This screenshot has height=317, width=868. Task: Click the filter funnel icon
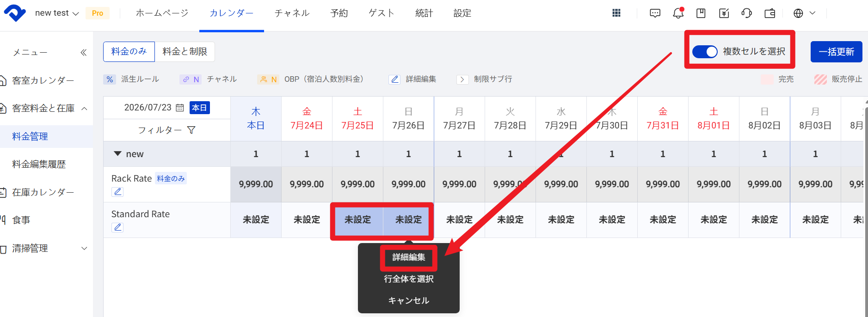(x=191, y=130)
